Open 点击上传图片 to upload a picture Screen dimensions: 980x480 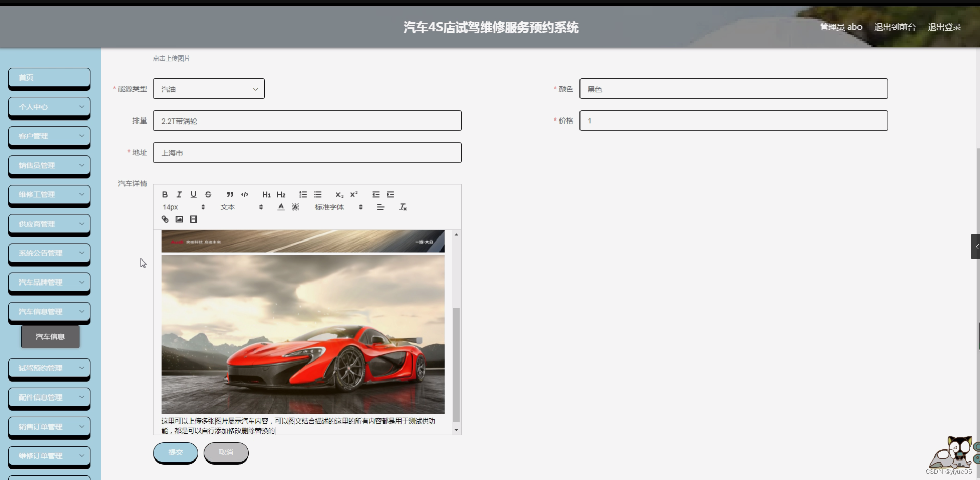tap(171, 58)
